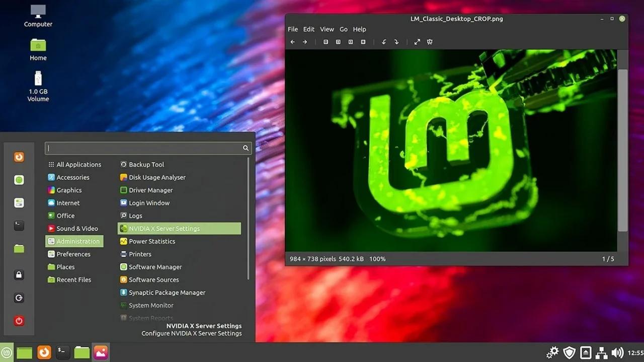
Task: Click the previous image arrow
Action: 292,42
